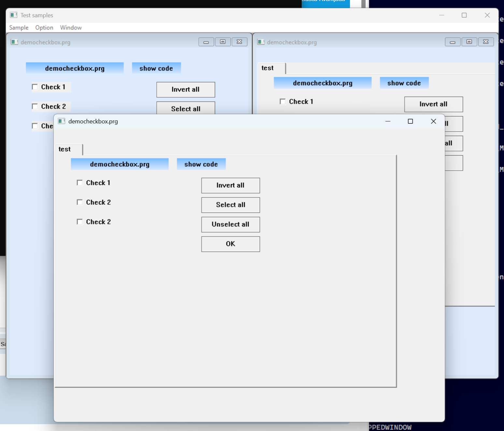
Task: Click Invert all in front window
Action: (x=230, y=186)
